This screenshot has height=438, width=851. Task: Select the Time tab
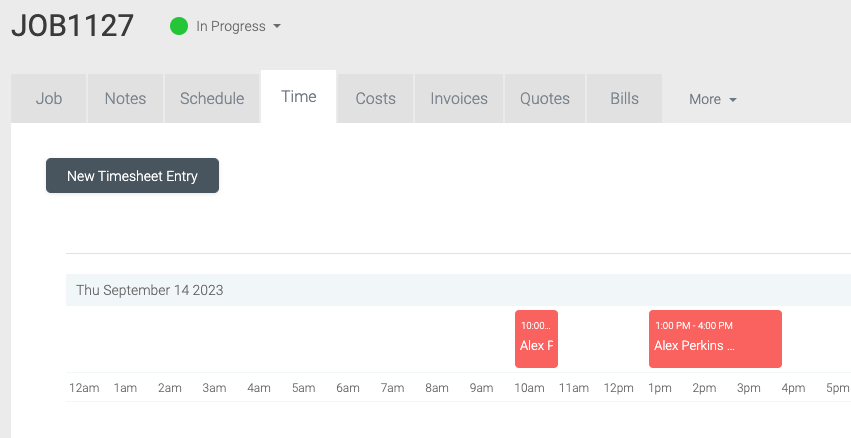299,97
